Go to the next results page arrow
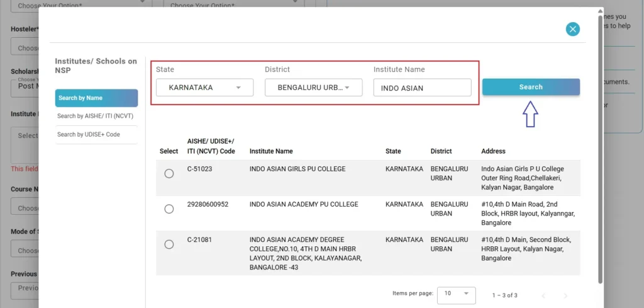Screen dimensions: 644x308 565,295
